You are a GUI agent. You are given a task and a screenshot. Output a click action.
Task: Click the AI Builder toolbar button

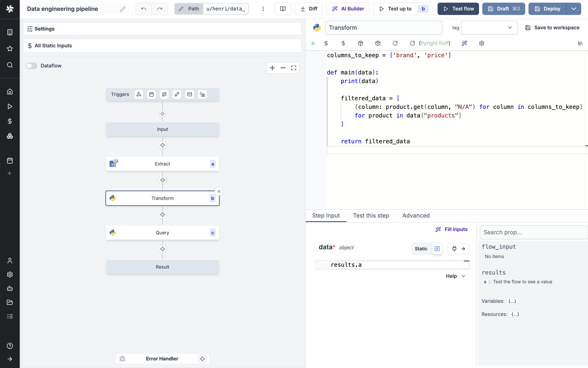pyautogui.click(x=347, y=8)
